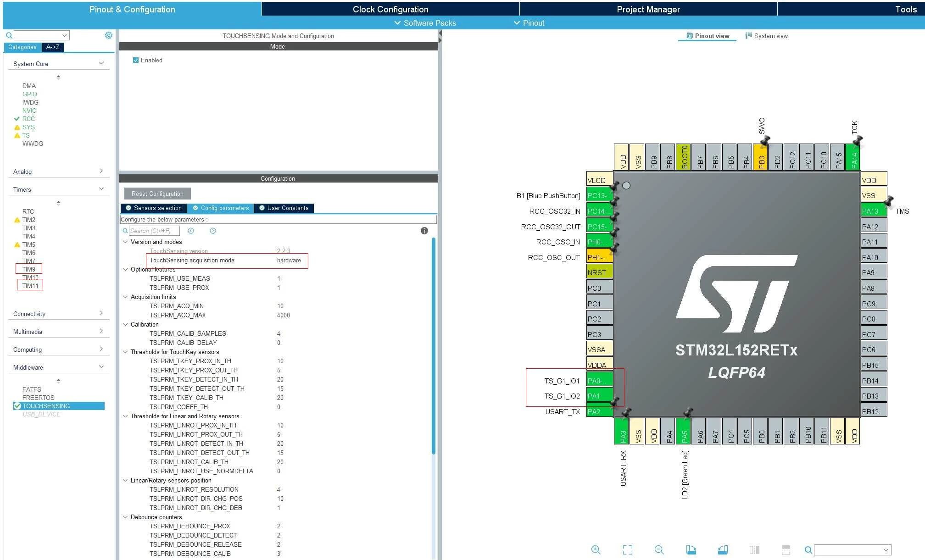
Task: Expand the Multimedia category
Action: point(101,331)
